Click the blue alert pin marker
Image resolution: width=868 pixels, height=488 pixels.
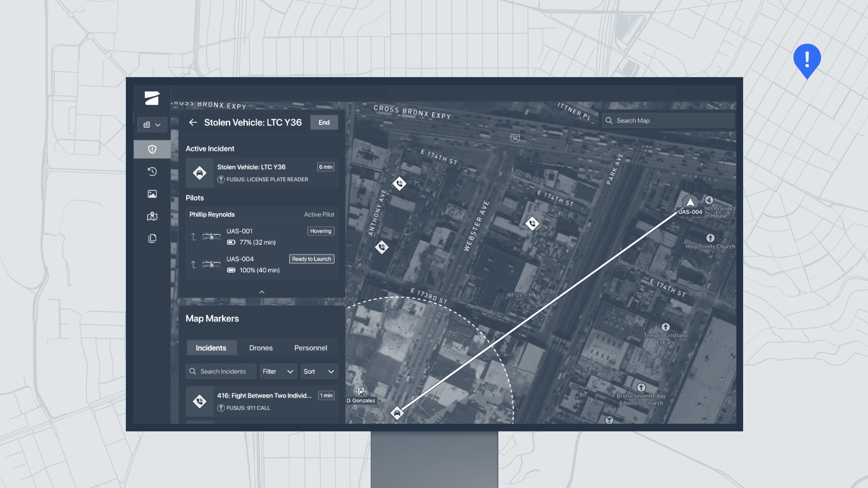807,60
